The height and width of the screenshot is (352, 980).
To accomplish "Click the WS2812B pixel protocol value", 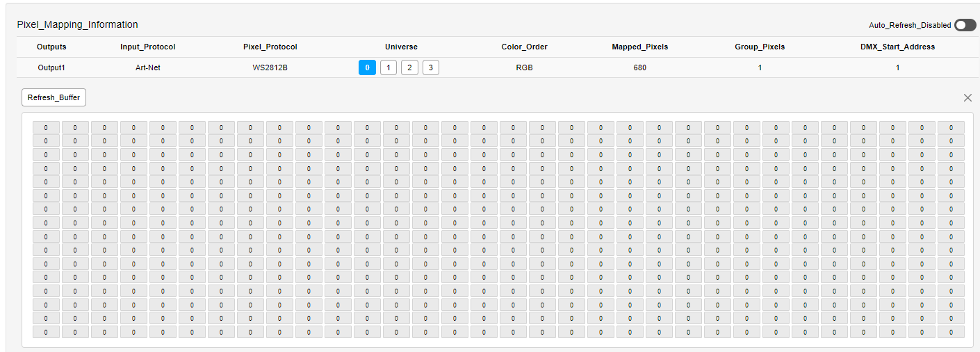I will click(x=270, y=67).
